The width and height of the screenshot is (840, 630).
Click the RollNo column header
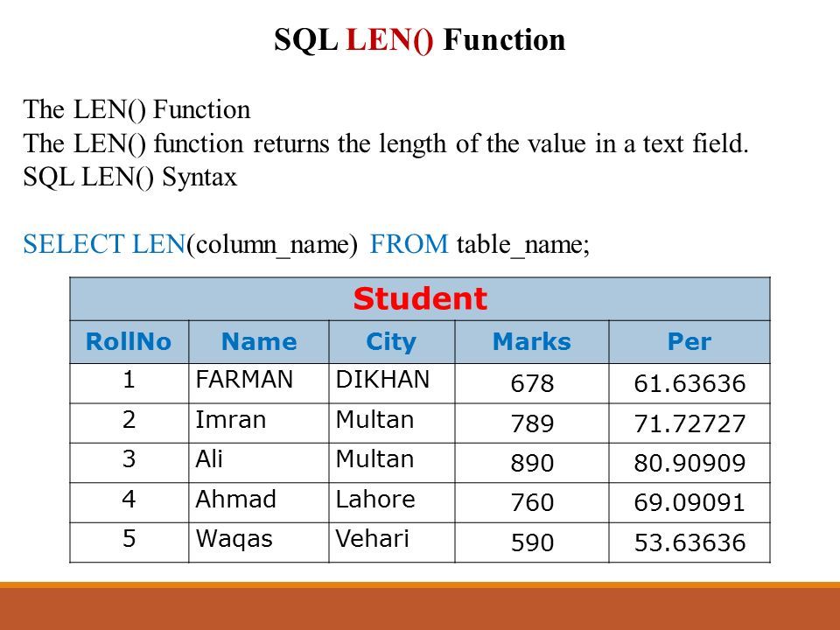129,342
